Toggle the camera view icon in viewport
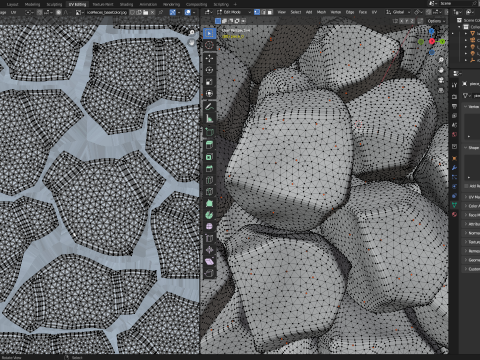The height and width of the screenshot is (360, 480). pos(441,80)
